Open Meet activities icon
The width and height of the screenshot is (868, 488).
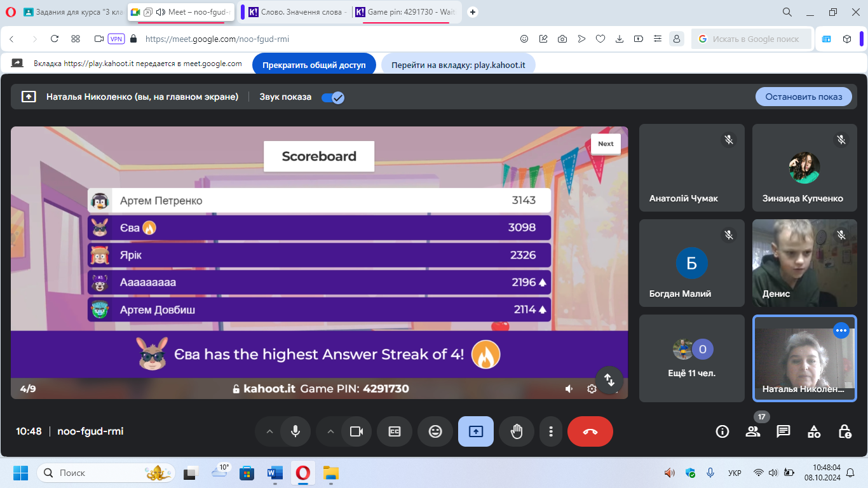[814, 431]
